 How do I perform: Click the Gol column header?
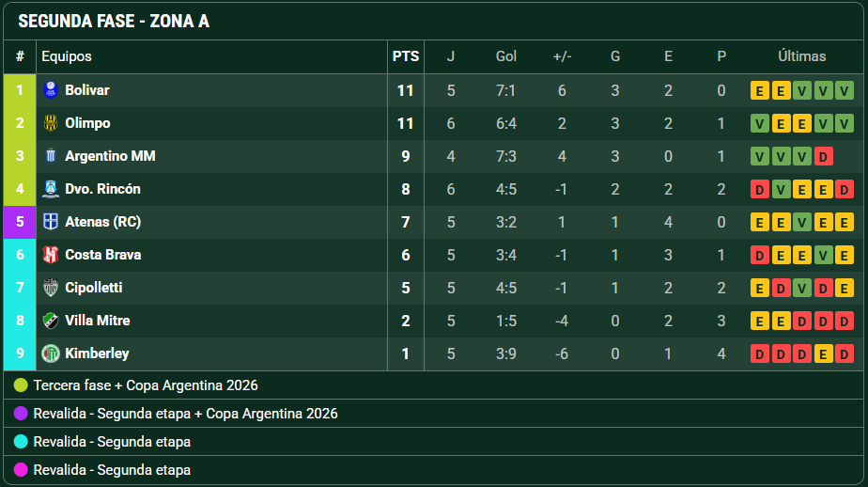coord(506,56)
